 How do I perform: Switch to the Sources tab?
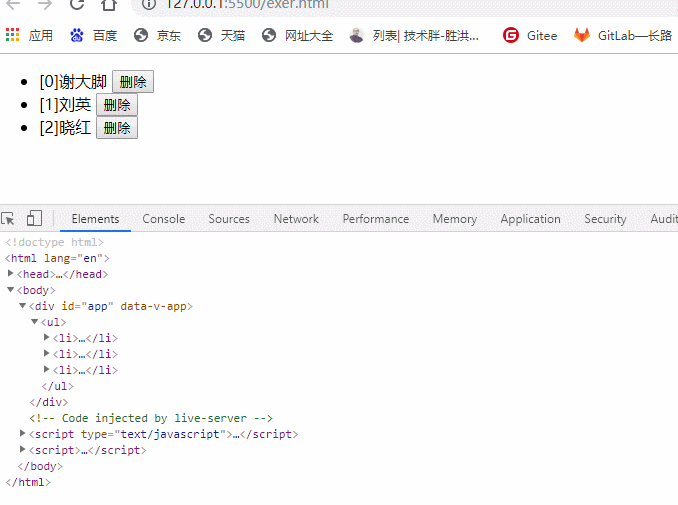[x=229, y=219]
